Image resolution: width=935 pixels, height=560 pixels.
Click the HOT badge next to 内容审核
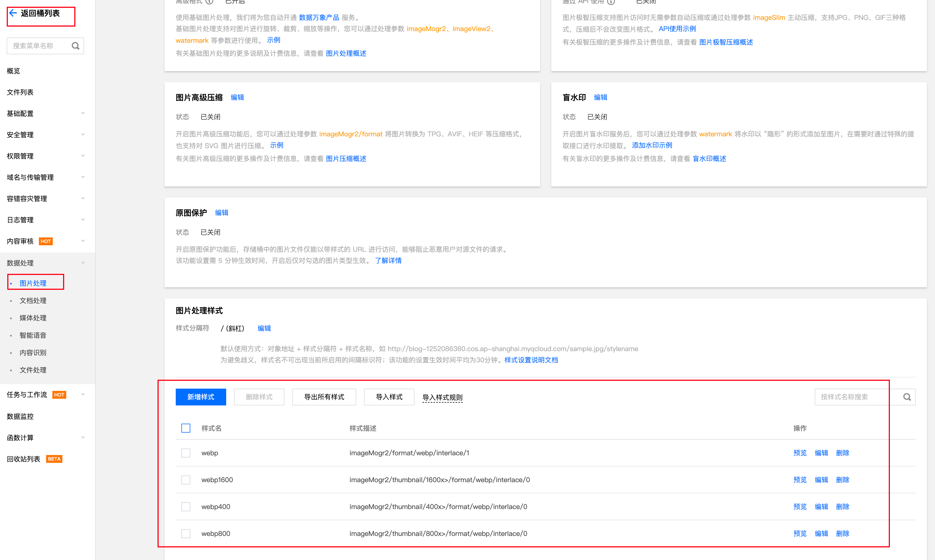(x=46, y=242)
